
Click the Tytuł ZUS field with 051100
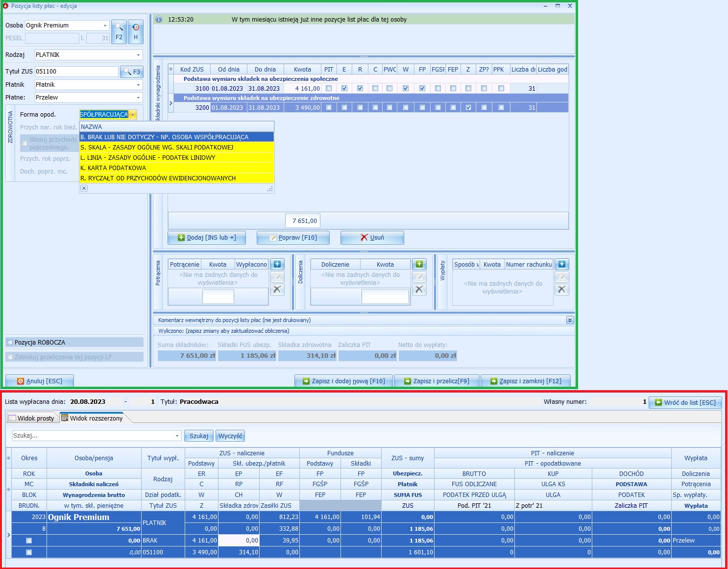coord(76,72)
